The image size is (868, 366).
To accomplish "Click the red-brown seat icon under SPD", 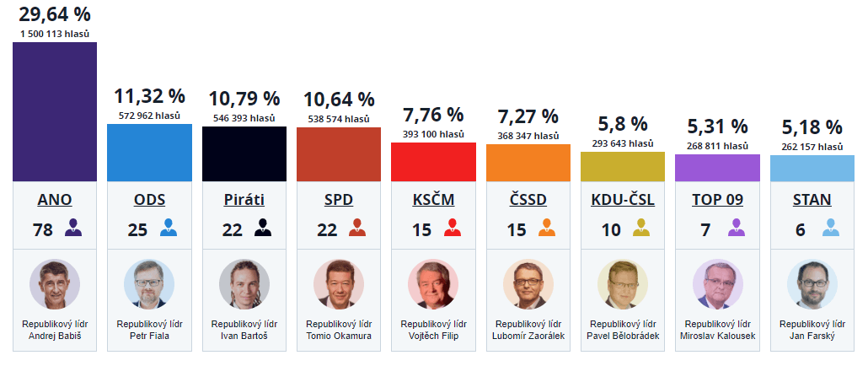I will click(357, 228).
